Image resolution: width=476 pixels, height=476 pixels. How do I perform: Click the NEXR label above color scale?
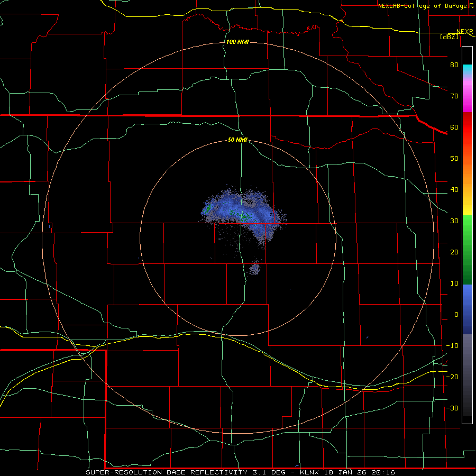464,31
